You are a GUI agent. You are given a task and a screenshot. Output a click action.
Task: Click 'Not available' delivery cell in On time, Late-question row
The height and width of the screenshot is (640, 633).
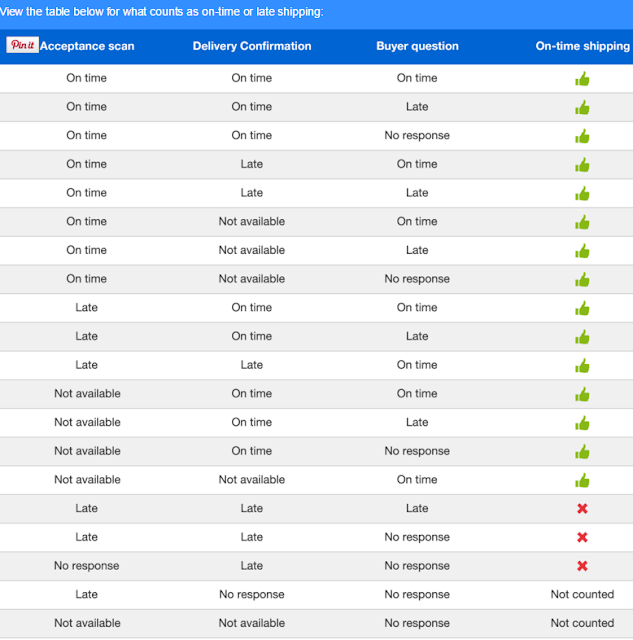tap(252, 250)
